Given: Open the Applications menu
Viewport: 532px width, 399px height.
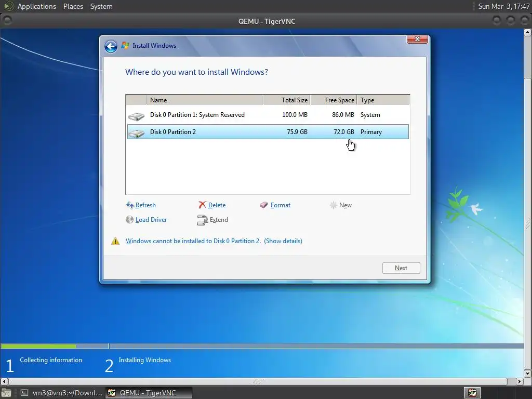Looking at the screenshot, I should [37, 6].
